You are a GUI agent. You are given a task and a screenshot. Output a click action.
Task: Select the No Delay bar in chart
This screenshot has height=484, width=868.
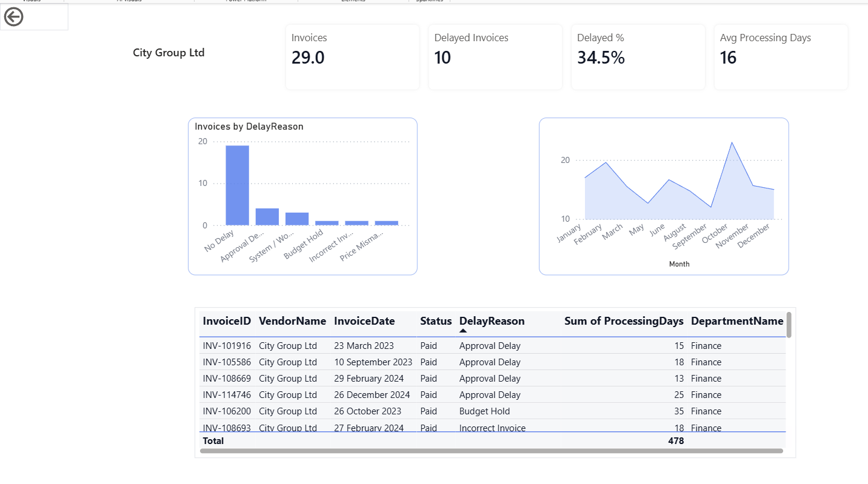coord(237,185)
